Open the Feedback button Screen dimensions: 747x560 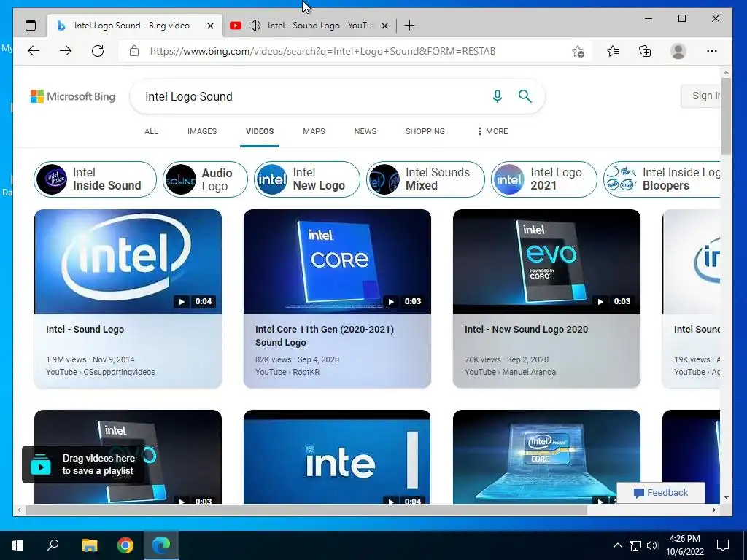tap(661, 492)
